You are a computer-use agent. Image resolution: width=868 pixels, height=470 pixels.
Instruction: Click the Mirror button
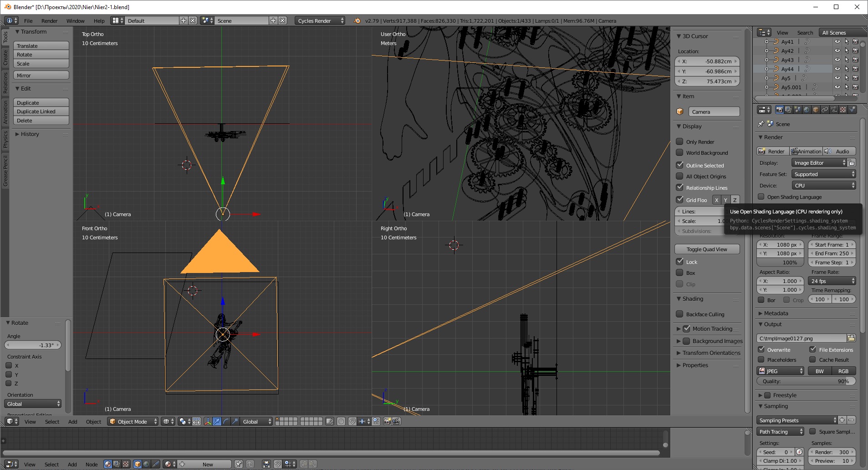pos(41,75)
